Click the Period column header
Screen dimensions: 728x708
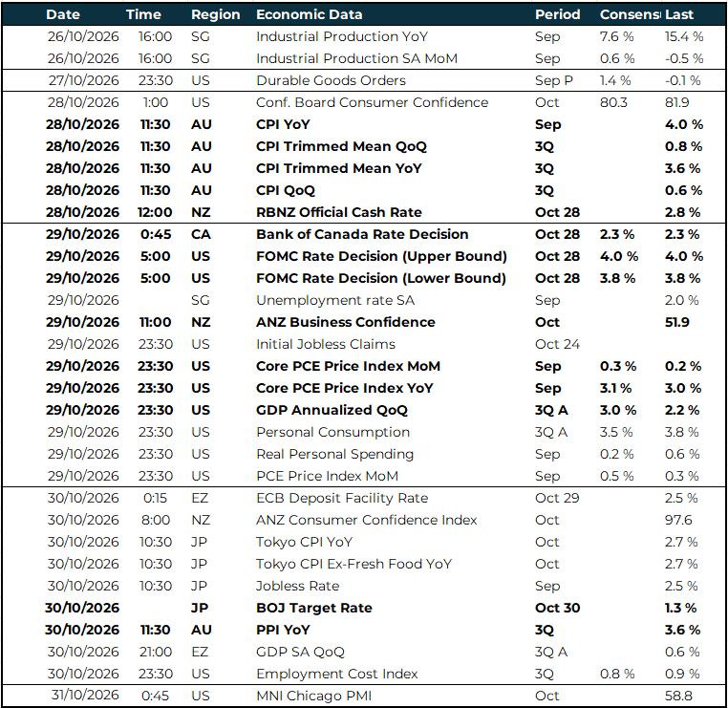tap(557, 14)
